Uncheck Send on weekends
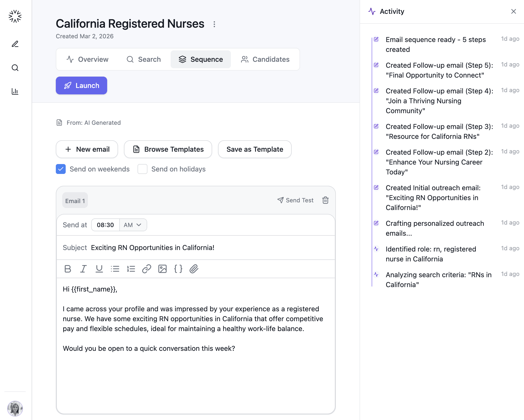524x420 pixels. point(61,169)
